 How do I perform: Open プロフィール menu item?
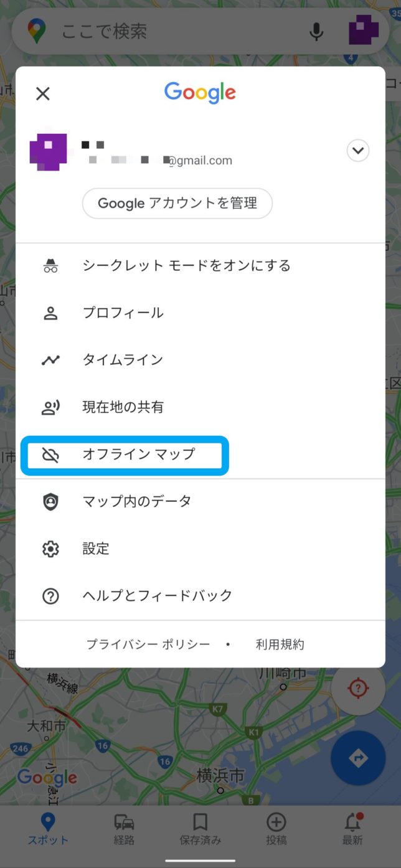click(123, 313)
